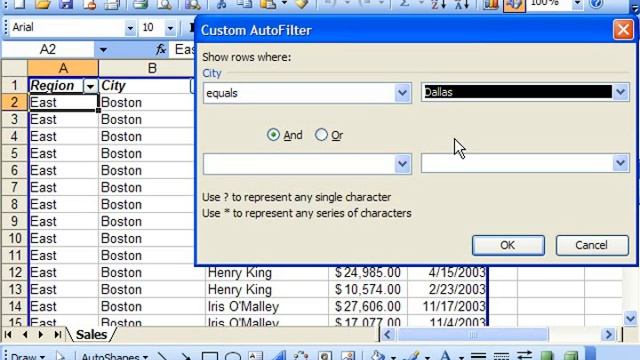Open the Dallas value dropdown arrow

point(620,92)
